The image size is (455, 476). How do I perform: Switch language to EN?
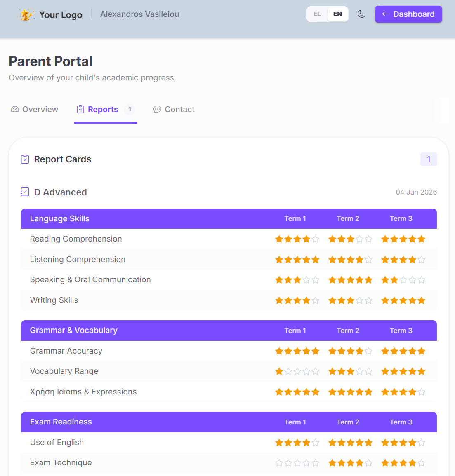click(x=337, y=14)
